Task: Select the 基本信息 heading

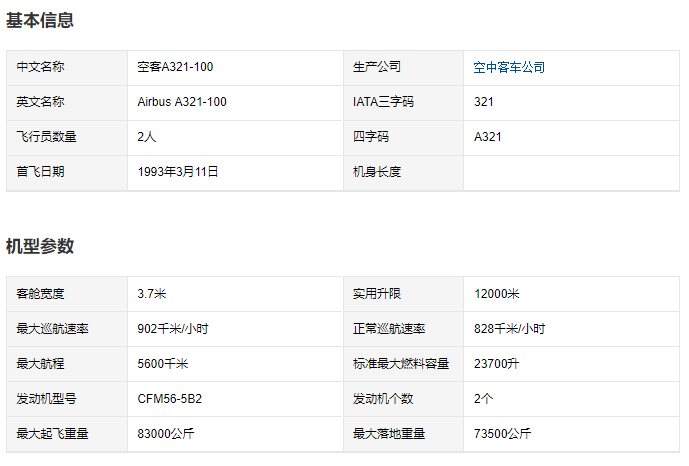Action: [40, 20]
